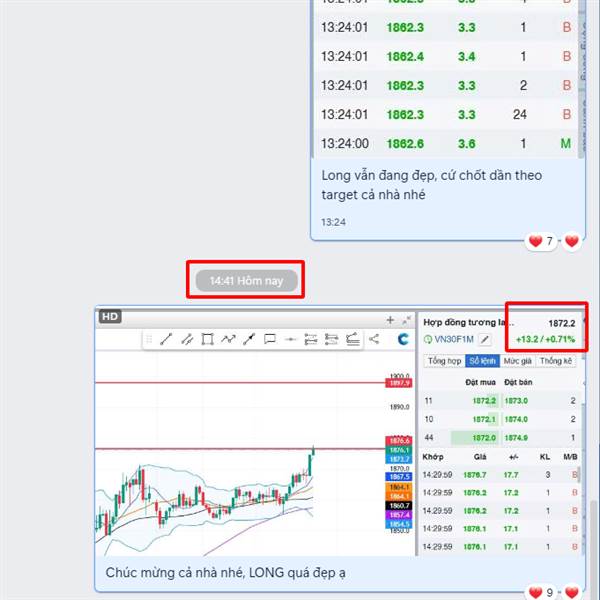The image size is (600, 600).
Task: Click the bid price 1872.2
Action: coord(484,401)
